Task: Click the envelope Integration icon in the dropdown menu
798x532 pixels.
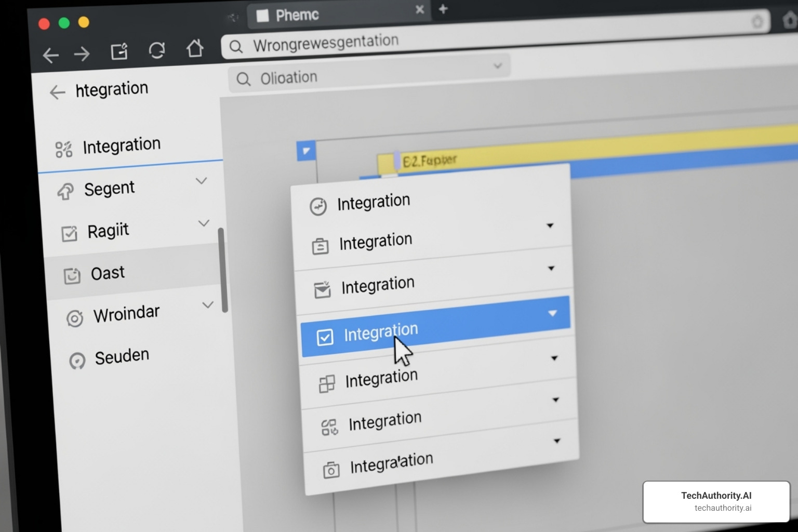Action: pos(323,290)
